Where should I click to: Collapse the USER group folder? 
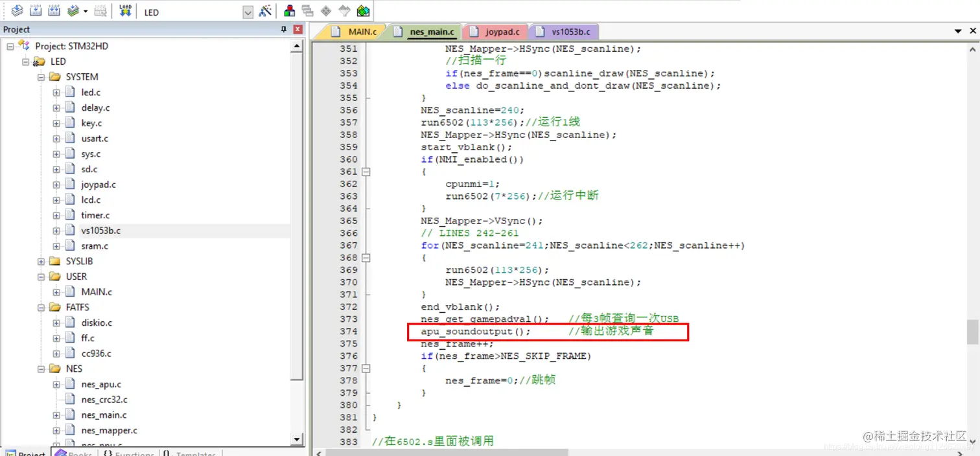[41, 277]
